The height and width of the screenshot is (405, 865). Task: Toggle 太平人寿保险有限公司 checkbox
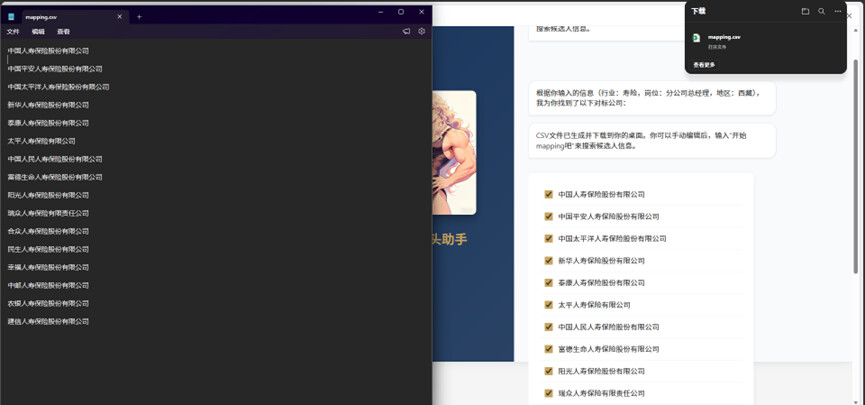click(548, 305)
